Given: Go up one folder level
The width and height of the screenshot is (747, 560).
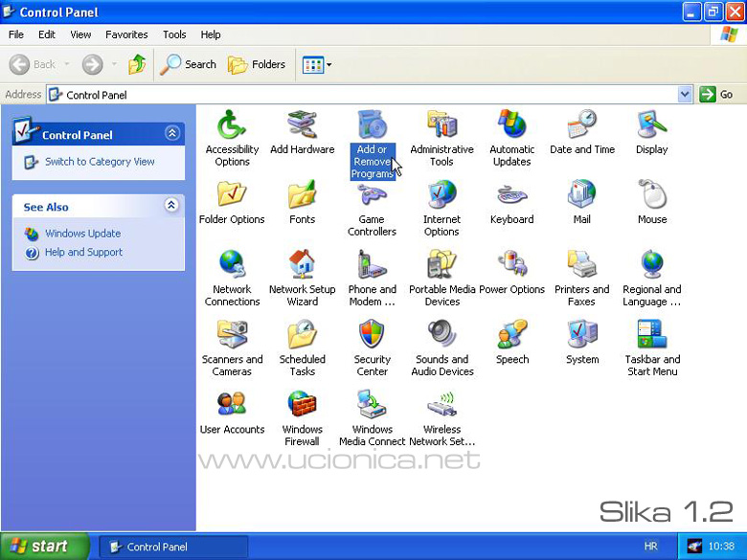Looking at the screenshot, I should 137,64.
